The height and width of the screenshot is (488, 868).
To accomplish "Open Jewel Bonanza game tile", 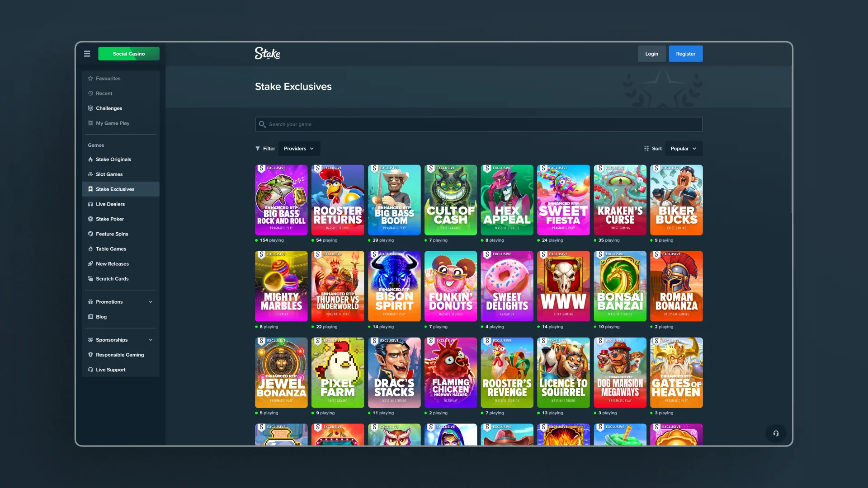I will pyautogui.click(x=281, y=373).
